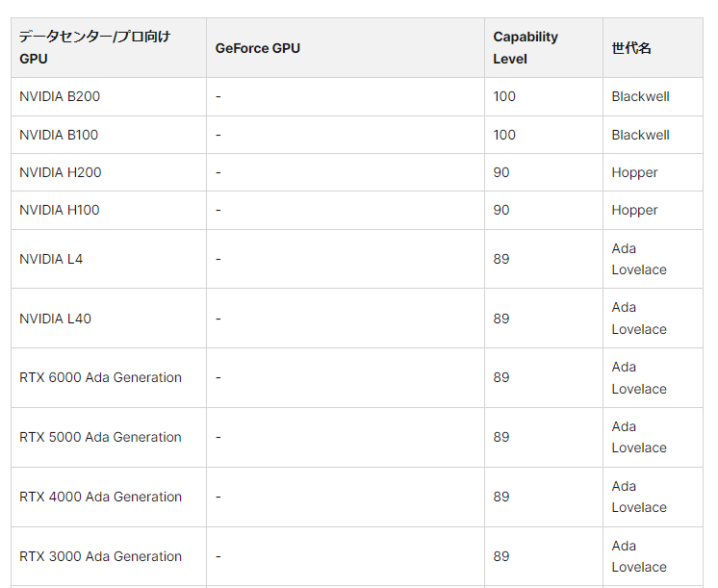This screenshot has width=718, height=588.
Task: Click the 'NVIDIA H100' cell
Action: pyautogui.click(x=109, y=210)
